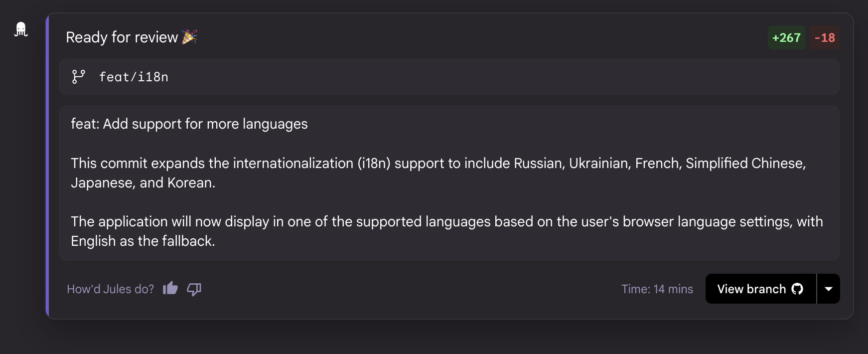Toggle negative feedback with the thumbs down icon

tap(194, 289)
